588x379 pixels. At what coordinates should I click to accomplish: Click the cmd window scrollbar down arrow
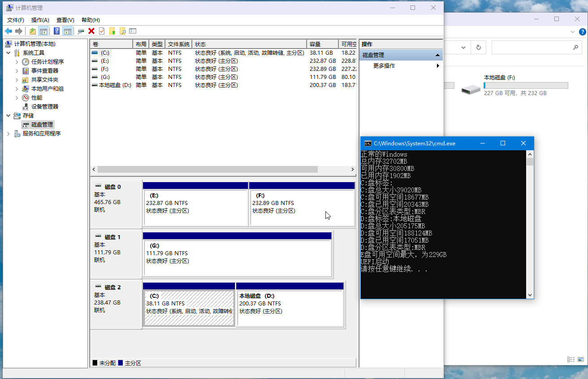pos(530,295)
